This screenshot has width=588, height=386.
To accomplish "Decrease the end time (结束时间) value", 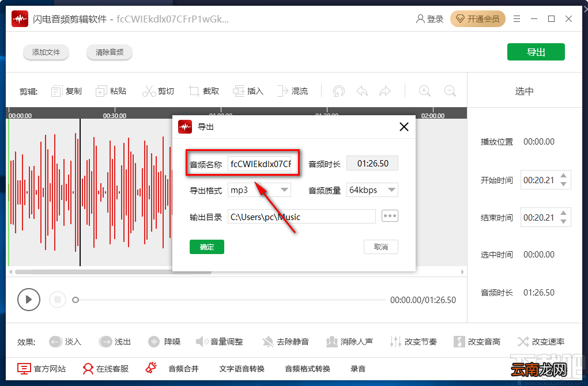I will (x=563, y=221).
